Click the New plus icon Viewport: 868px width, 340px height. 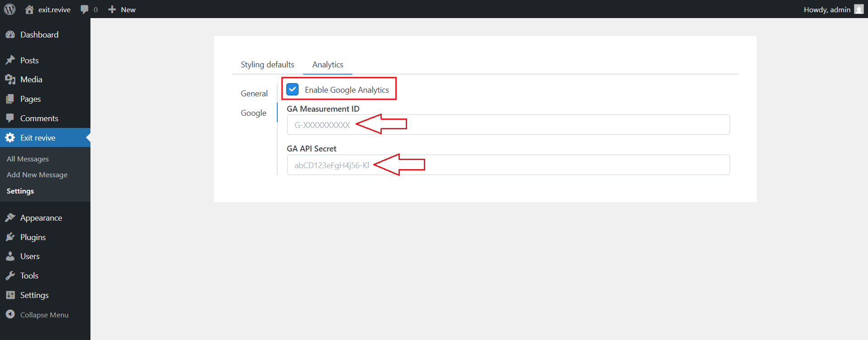point(112,9)
